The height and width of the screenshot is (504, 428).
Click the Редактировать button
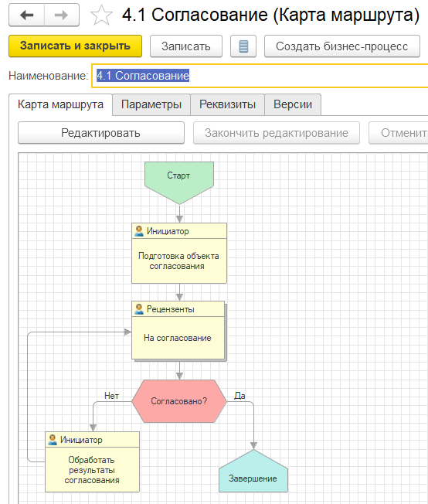pos(101,133)
